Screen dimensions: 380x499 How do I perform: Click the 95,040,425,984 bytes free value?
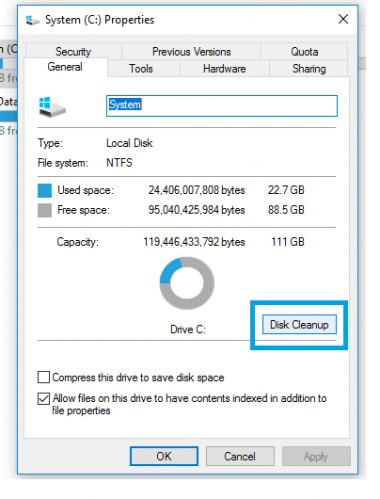(x=197, y=210)
